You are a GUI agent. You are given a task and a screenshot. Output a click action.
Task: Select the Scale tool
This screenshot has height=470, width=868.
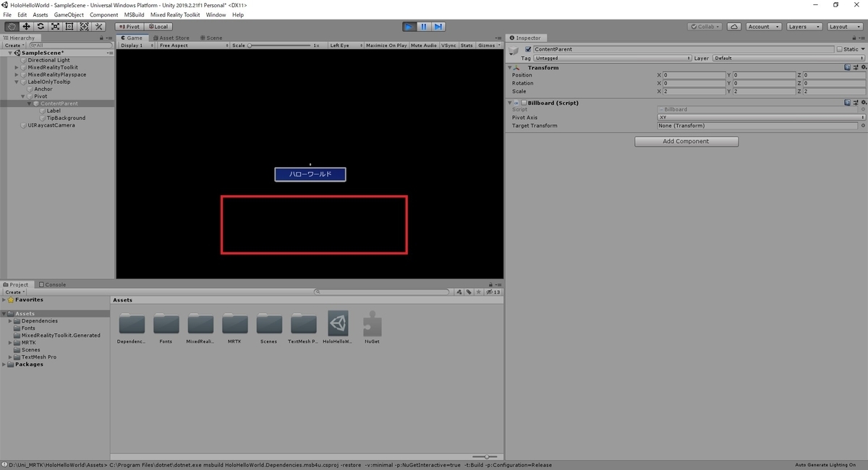tap(55, 27)
